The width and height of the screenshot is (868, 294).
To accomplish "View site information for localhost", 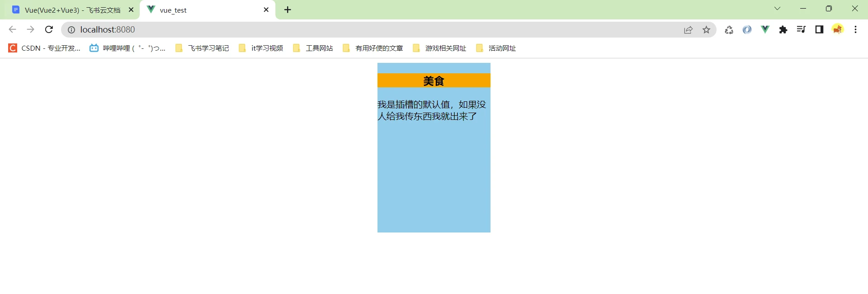I will pos(71,30).
